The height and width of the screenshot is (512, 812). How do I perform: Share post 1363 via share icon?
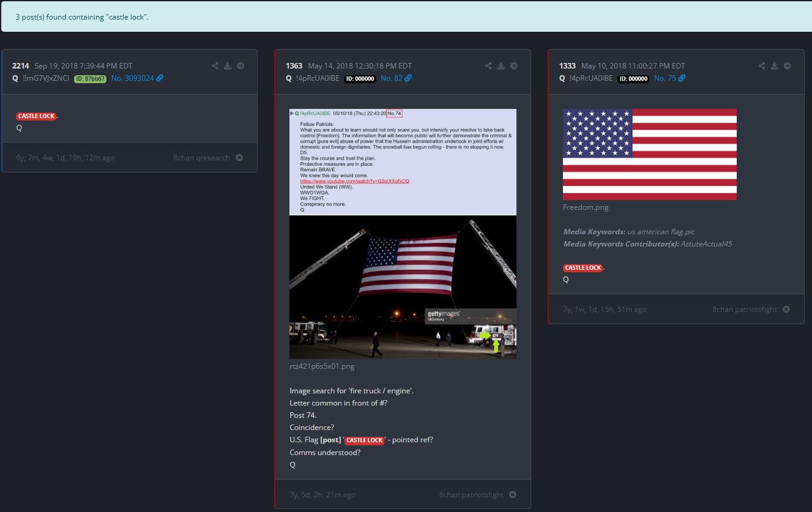click(x=488, y=66)
